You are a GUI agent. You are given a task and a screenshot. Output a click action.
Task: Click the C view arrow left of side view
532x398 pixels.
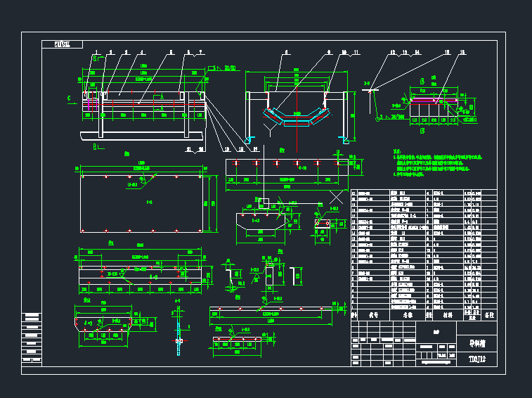pyautogui.click(x=69, y=100)
